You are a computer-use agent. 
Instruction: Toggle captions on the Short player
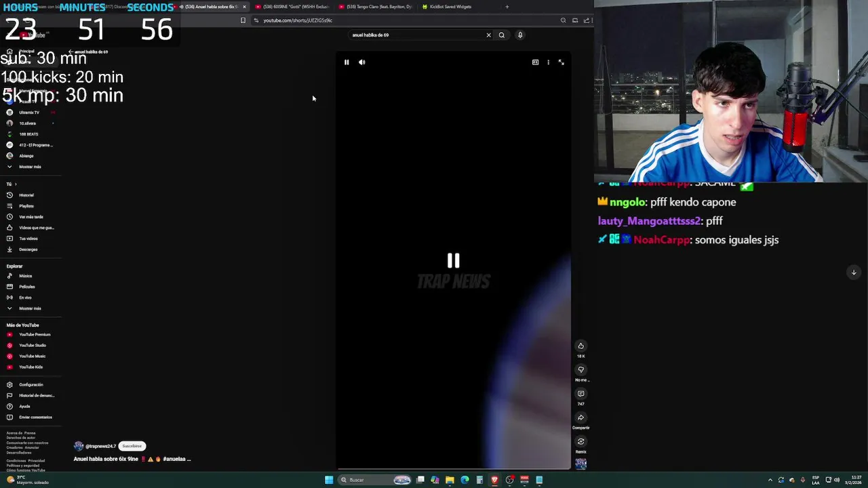535,62
